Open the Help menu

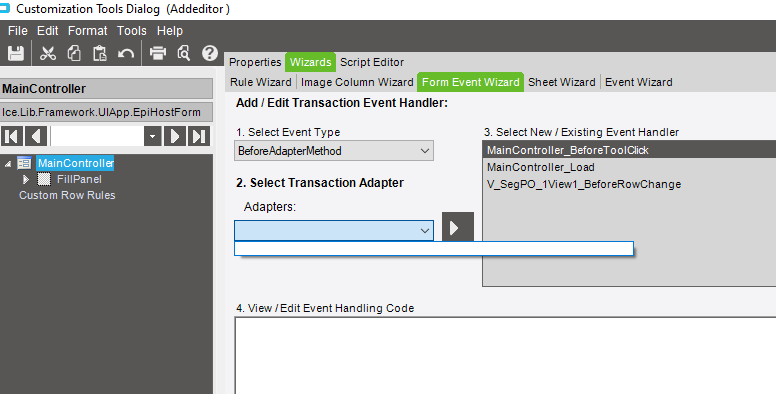coord(170,31)
